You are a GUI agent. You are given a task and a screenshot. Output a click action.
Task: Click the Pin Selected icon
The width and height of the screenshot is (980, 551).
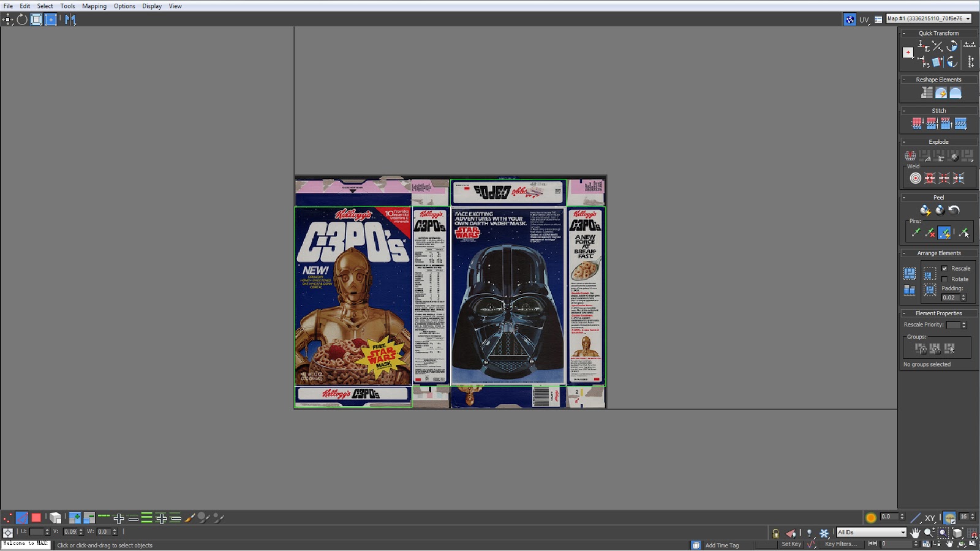(916, 233)
